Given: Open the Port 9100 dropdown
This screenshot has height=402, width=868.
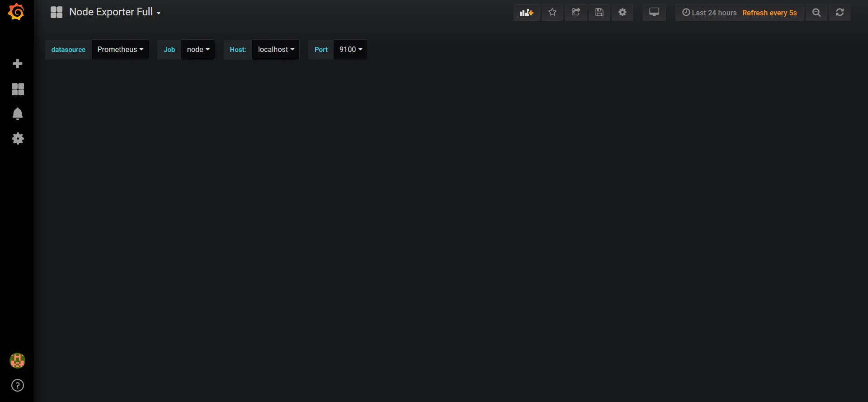Looking at the screenshot, I should coord(351,50).
